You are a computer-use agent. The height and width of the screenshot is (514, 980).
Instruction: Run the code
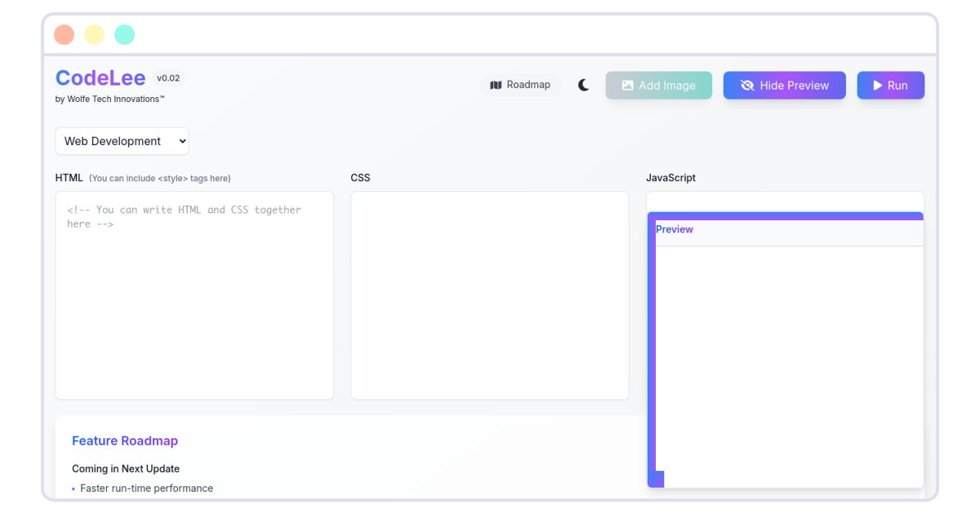coord(890,85)
